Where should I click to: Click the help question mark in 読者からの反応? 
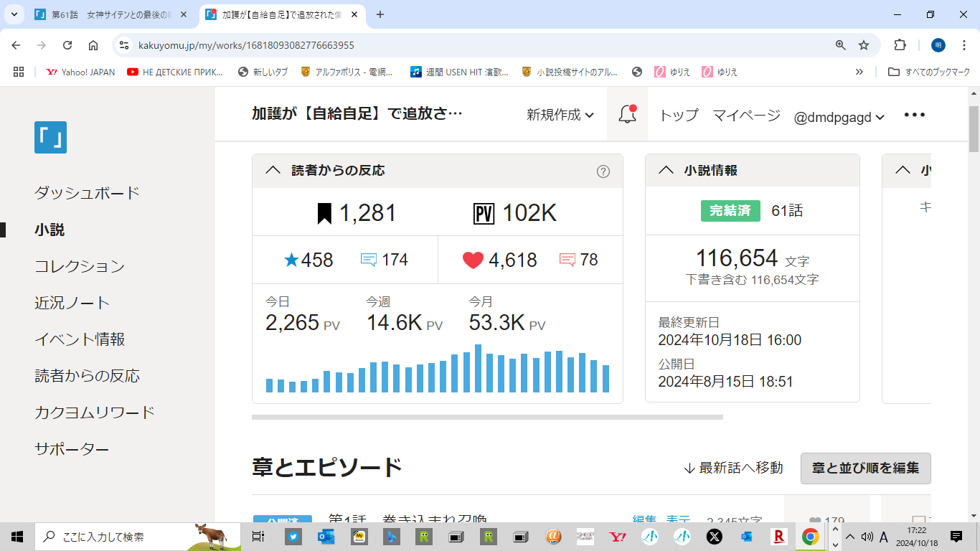(x=603, y=171)
